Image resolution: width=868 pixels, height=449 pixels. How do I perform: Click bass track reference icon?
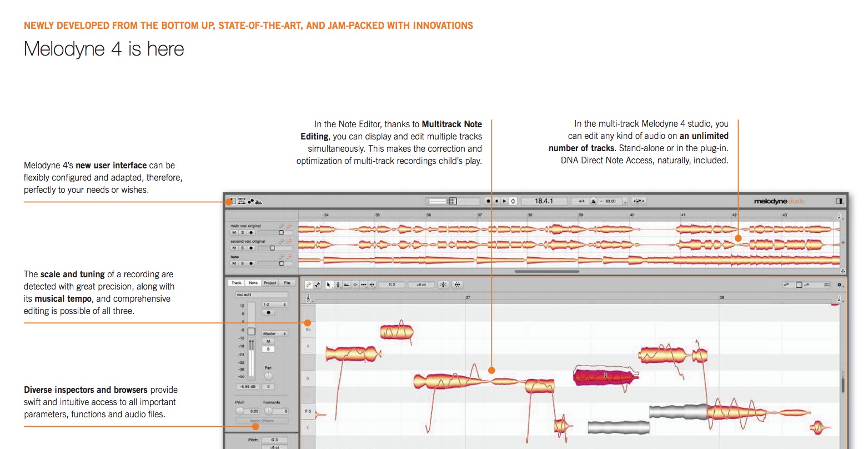click(x=289, y=257)
